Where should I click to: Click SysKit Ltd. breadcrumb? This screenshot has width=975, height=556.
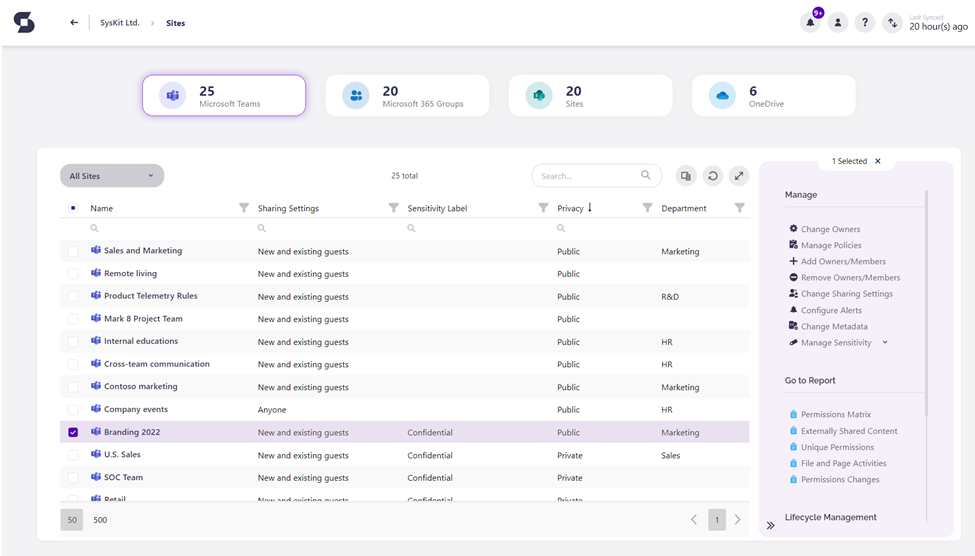click(119, 22)
